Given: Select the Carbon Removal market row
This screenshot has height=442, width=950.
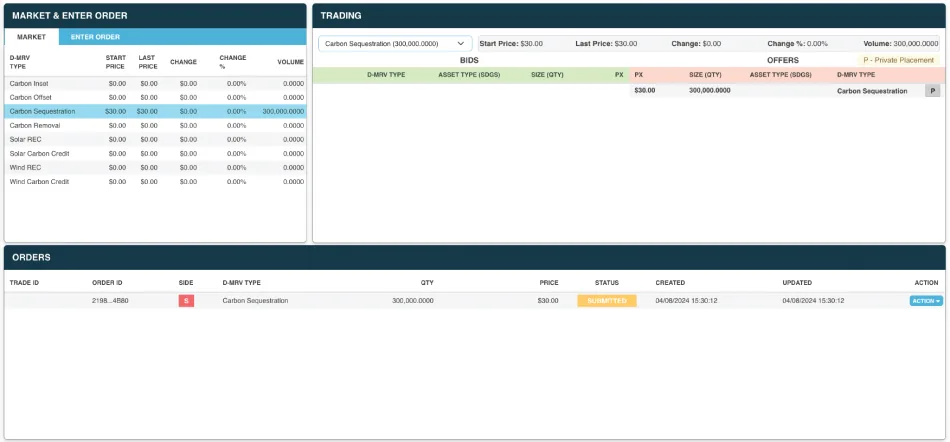Looking at the screenshot, I should click(x=155, y=125).
